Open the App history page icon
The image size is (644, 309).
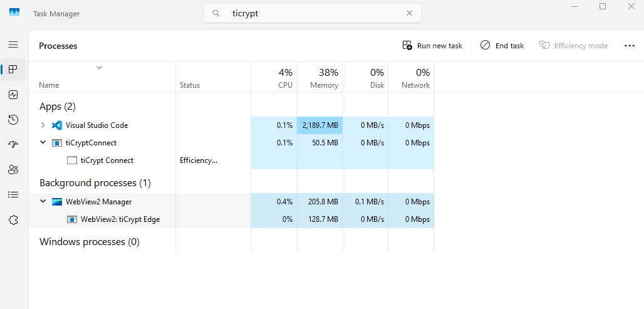click(13, 120)
